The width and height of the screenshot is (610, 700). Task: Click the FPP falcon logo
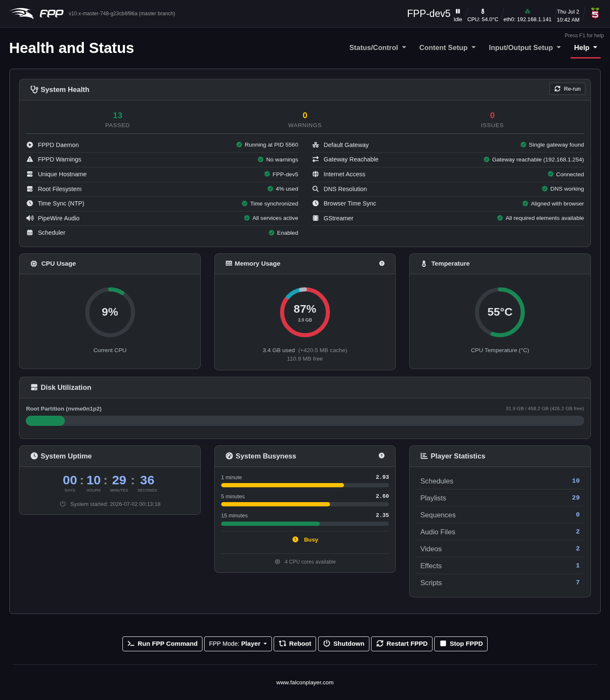22,13
